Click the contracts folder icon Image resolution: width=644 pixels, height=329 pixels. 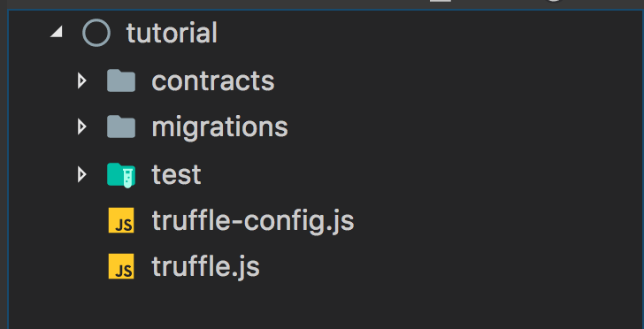[121, 80]
